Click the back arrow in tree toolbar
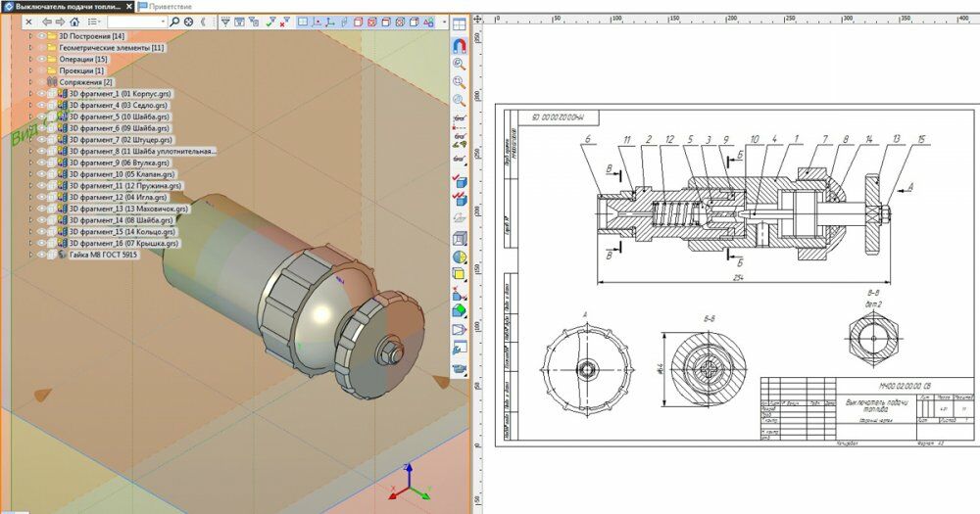The image size is (980, 514). tap(46, 22)
